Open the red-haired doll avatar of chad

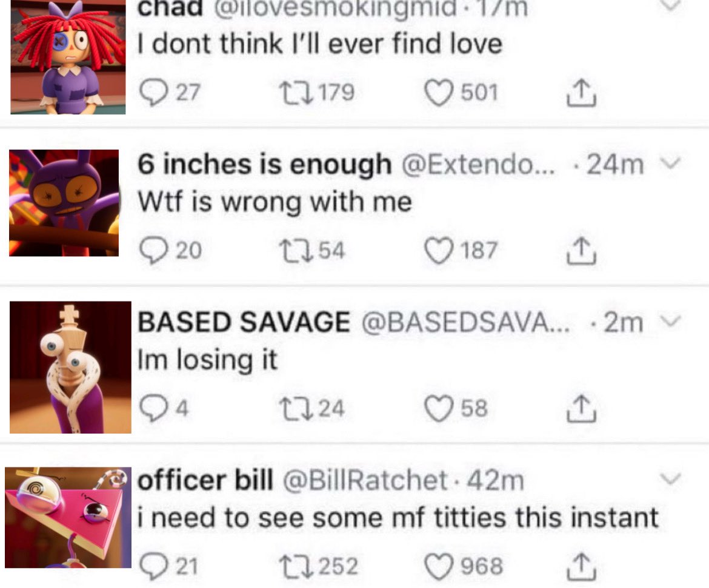(x=68, y=57)
